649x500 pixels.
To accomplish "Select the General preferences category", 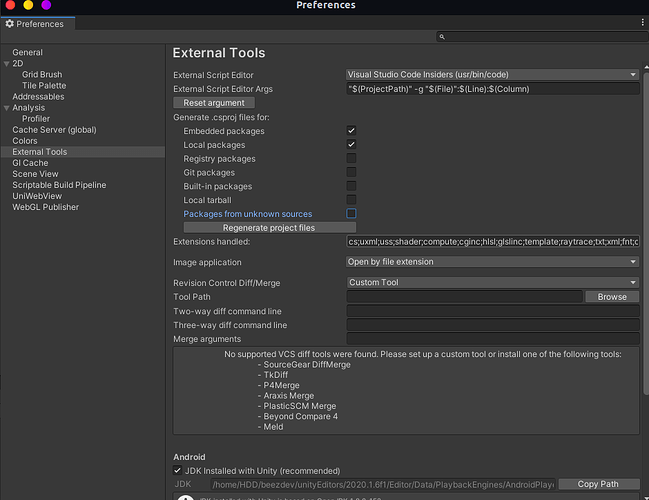I will [x=27, y=52].
